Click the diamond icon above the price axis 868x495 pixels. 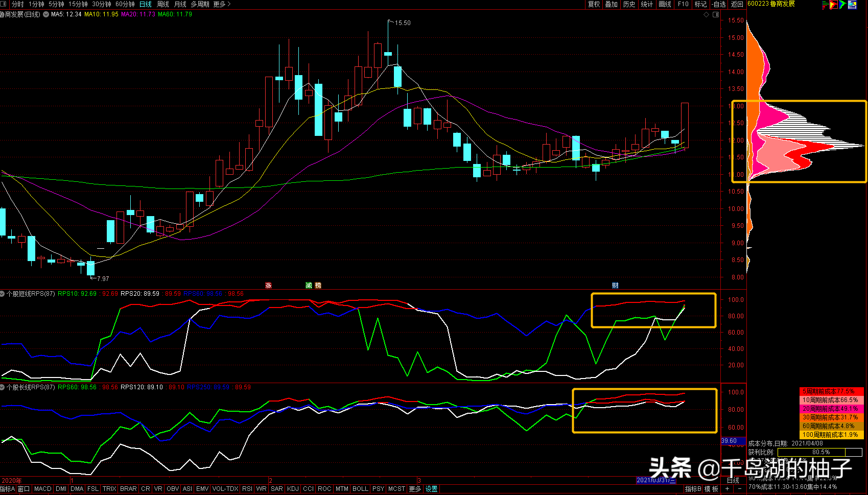(707, 14)
